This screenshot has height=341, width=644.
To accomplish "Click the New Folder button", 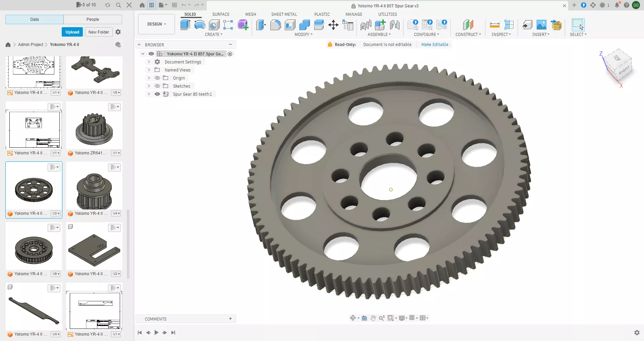I will coord(99,32).
